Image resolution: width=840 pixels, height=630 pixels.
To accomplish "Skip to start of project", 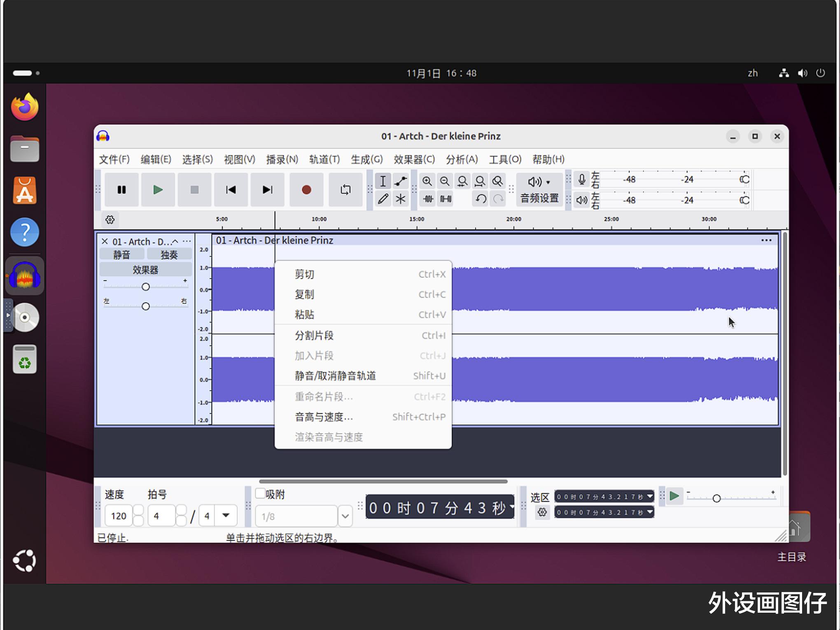I will click(231, 190).
